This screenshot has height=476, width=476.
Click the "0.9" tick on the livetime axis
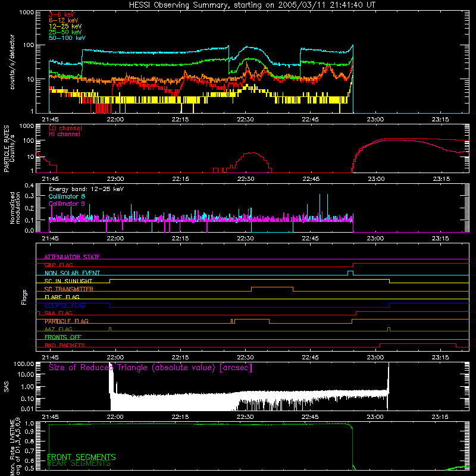[29, 432]
